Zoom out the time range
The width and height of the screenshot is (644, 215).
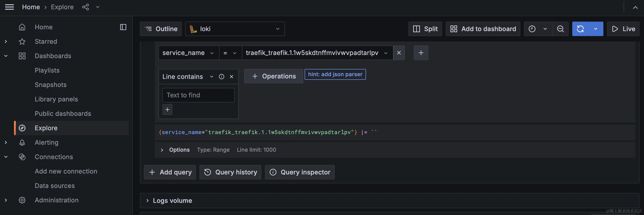point(560,29)
